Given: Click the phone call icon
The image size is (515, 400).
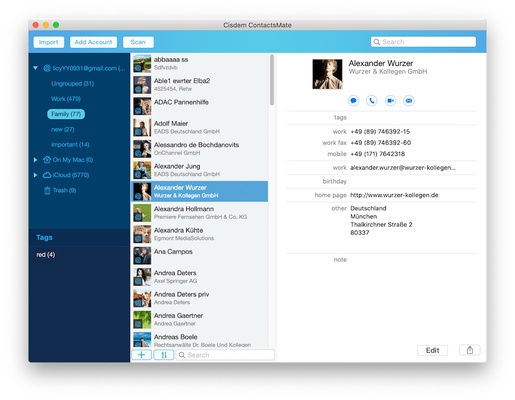Looking at the screenshot, I should tap(372, 100).
